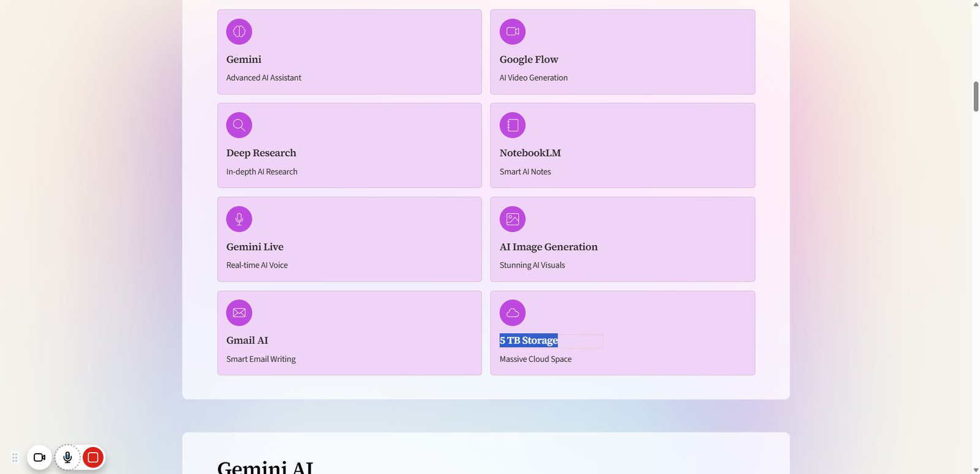Click the "AI Image Generation" card title

point(549,247)
